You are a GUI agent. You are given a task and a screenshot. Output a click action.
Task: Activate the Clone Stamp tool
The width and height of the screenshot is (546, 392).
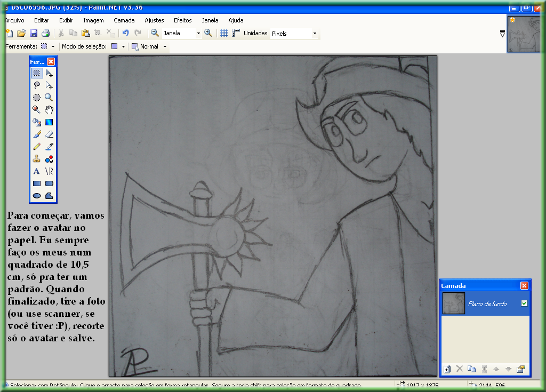point(37,159)
